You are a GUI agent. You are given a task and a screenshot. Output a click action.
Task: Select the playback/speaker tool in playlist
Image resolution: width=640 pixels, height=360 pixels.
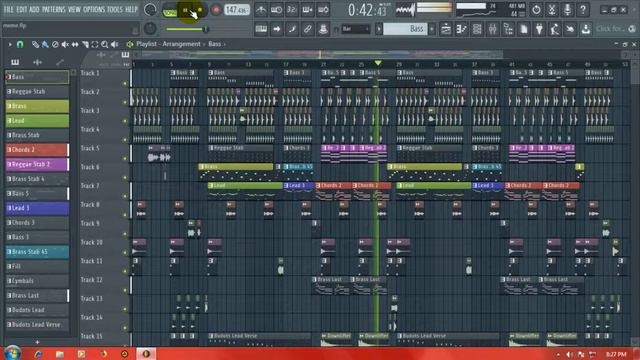115,44
